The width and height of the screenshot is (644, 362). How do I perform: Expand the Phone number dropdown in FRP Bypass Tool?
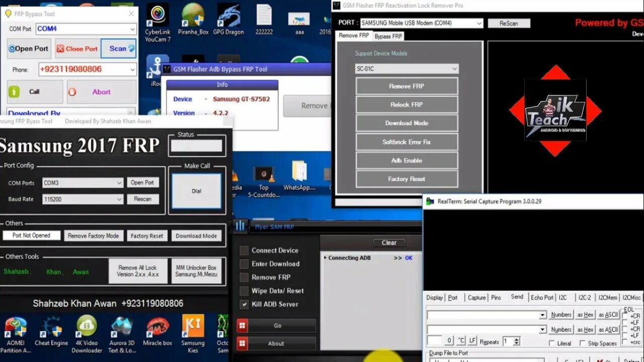click(132, 69)
